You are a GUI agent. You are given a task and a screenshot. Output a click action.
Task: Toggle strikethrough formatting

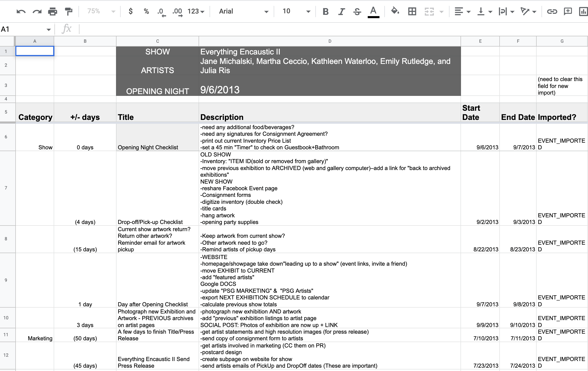click(x=357, y=12)
